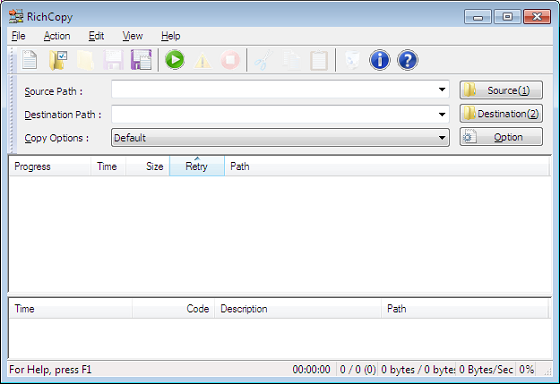Click the RichCopy title bar app icon
This screenshot has width=560, height=384.
point(16,16)
